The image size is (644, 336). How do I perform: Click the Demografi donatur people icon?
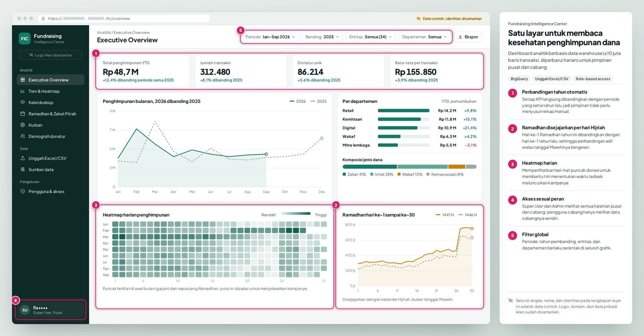click(23, 136)
